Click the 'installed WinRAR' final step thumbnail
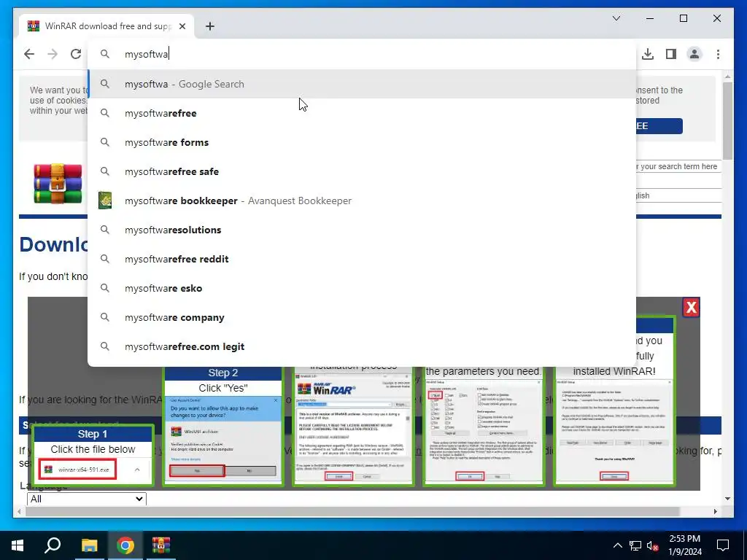Image resolution: width=747 pixels, height=560 pixels. (x=614, y=432)
